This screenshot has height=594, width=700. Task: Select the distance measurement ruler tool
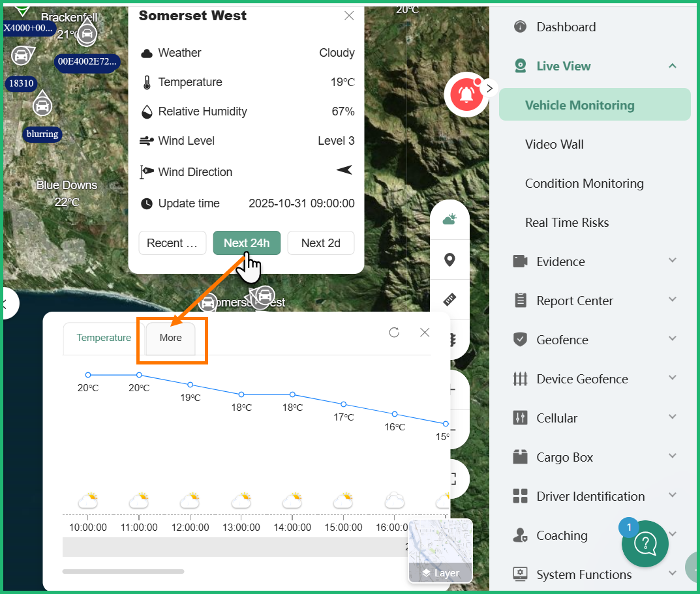point(449,299)
